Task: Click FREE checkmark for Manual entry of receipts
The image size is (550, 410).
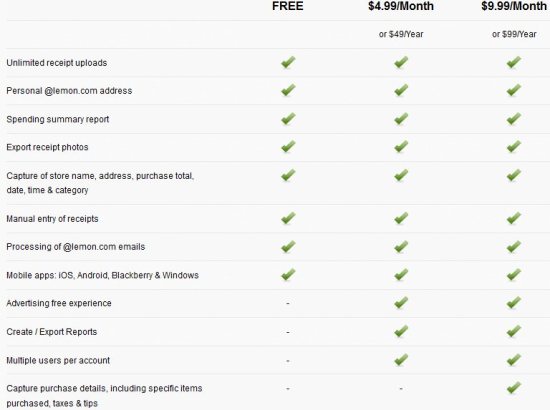Action: coord(288,218)
